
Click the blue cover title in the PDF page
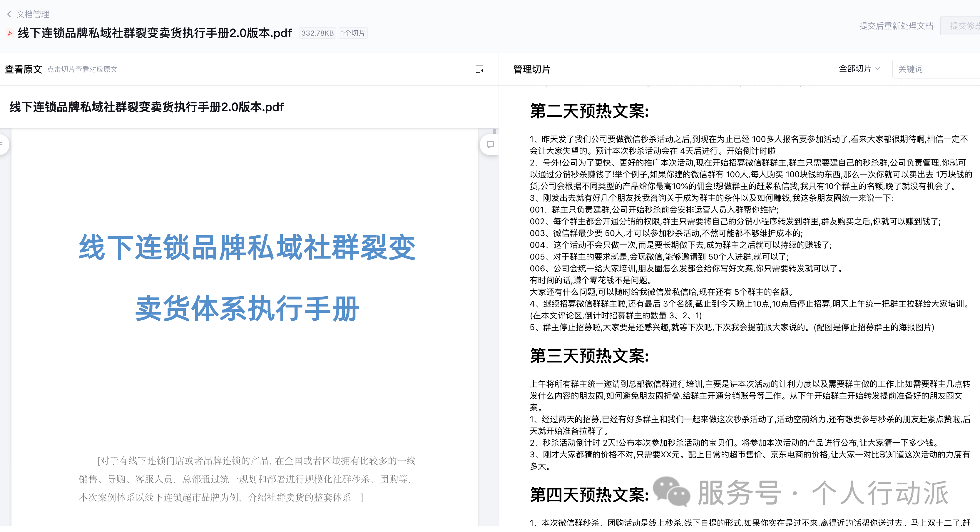pyautogui.click(x=247, y=247)
